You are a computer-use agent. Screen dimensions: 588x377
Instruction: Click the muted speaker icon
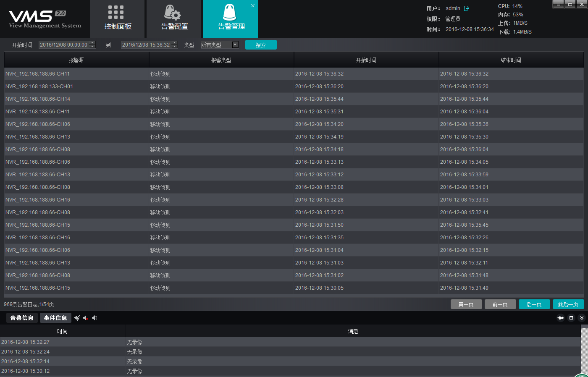pyautogui.click(x=86, y=318)
